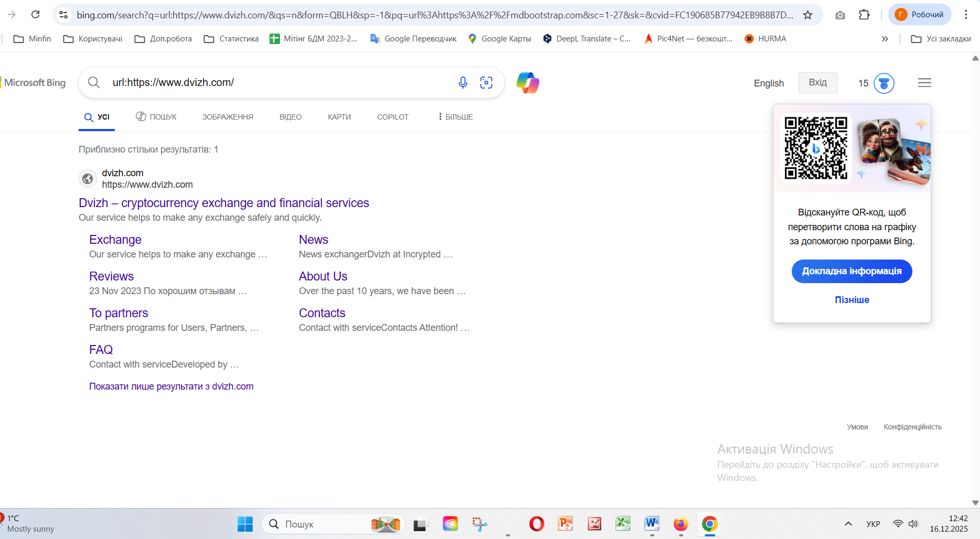The height and width of the screenshot is (539, 980).
Task: Open the About Us sitelink
Action: pos(323,276)
